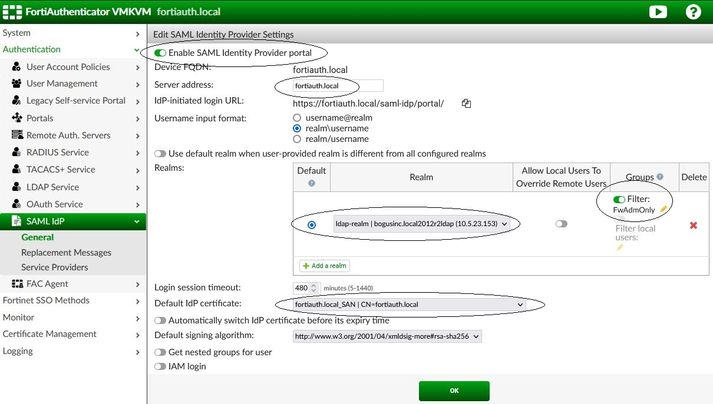Click the LDAP Service icon
The height and width of the screenshot is (404, 713).
16,187
